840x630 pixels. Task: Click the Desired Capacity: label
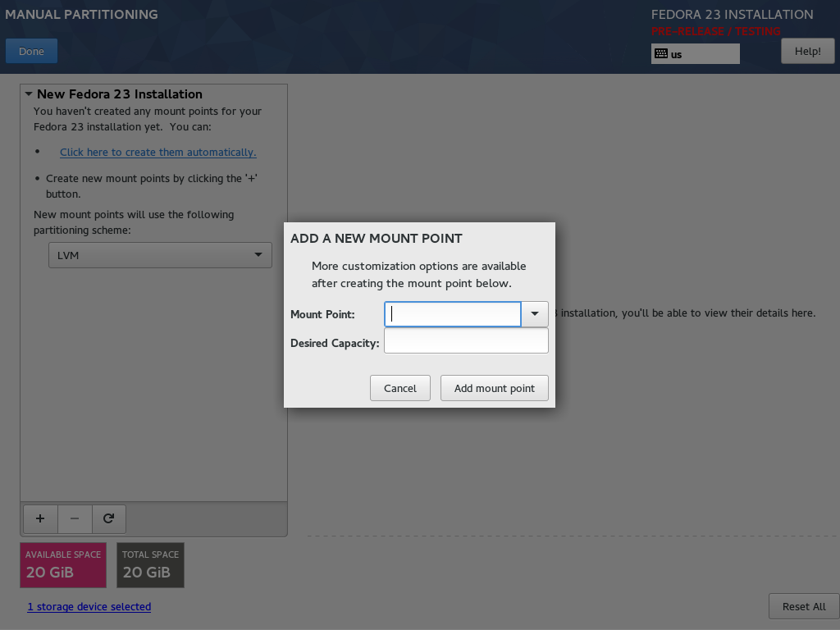tap(335, 343)
